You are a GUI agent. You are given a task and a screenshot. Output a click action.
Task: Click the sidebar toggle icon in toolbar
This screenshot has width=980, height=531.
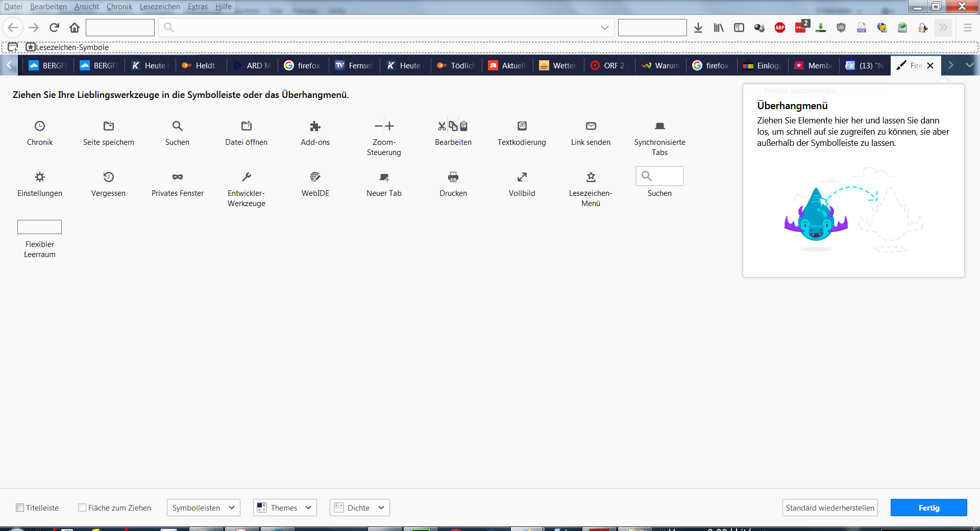click(x=739, y=28)
